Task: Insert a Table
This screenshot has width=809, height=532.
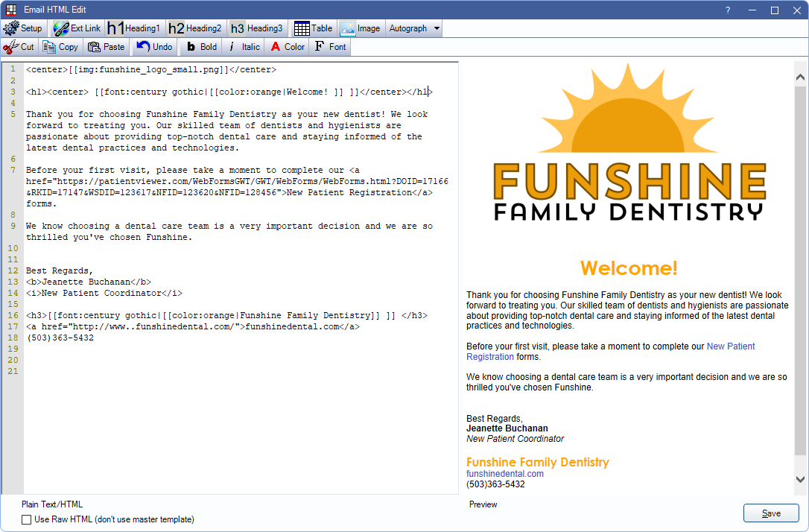Action: pos(314,28)
